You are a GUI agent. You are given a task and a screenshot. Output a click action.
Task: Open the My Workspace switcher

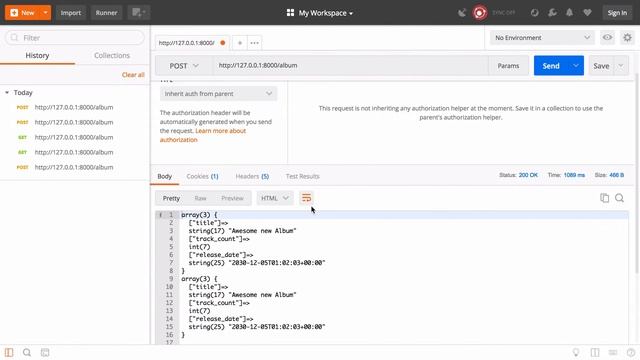point(320,13)
